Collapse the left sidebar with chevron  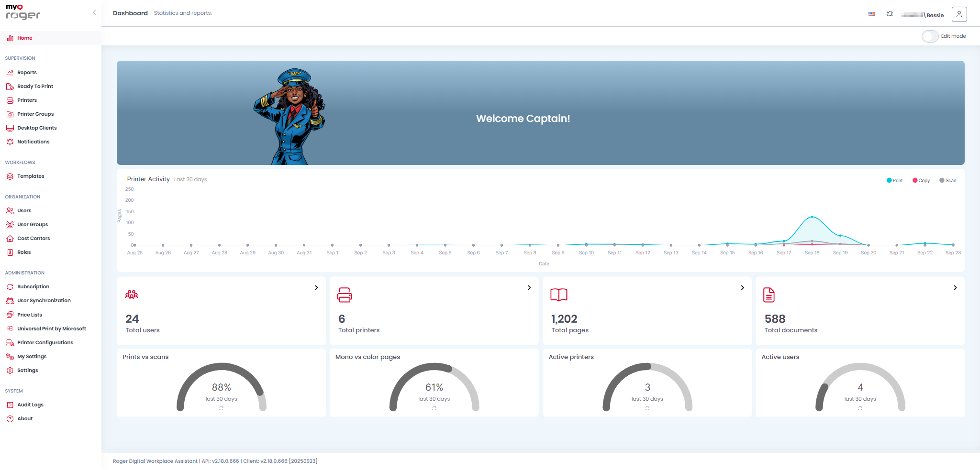tap(94, 12)
